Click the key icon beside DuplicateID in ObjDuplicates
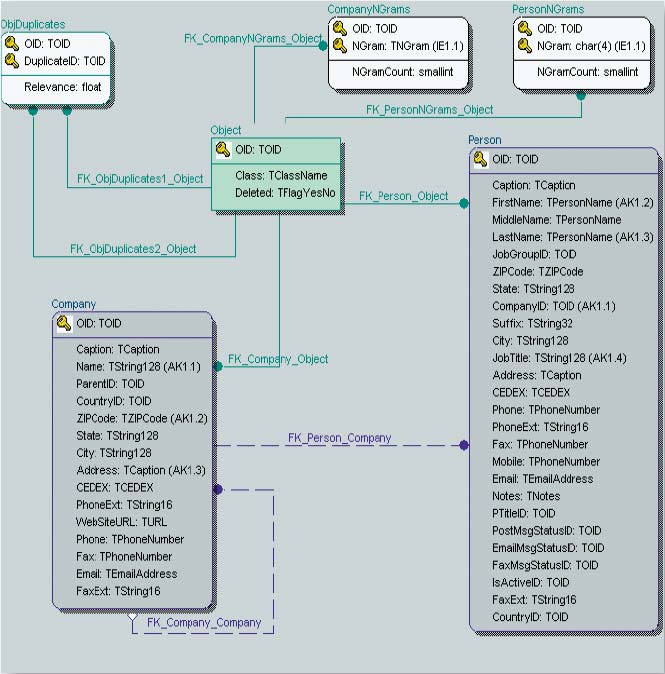The height and width of the screenshot is (674, 665). click(x=13, y=61)
